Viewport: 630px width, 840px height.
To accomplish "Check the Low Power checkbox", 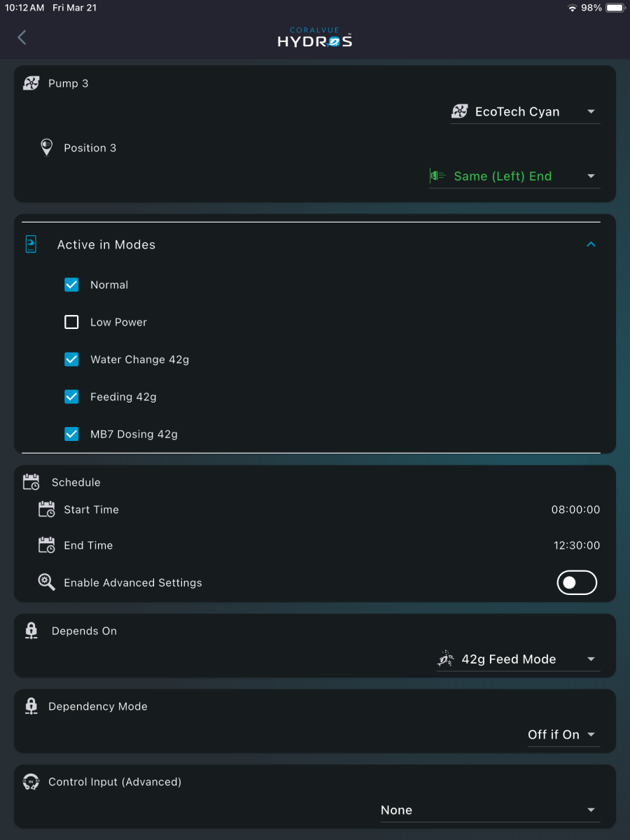I will point(71,322).
